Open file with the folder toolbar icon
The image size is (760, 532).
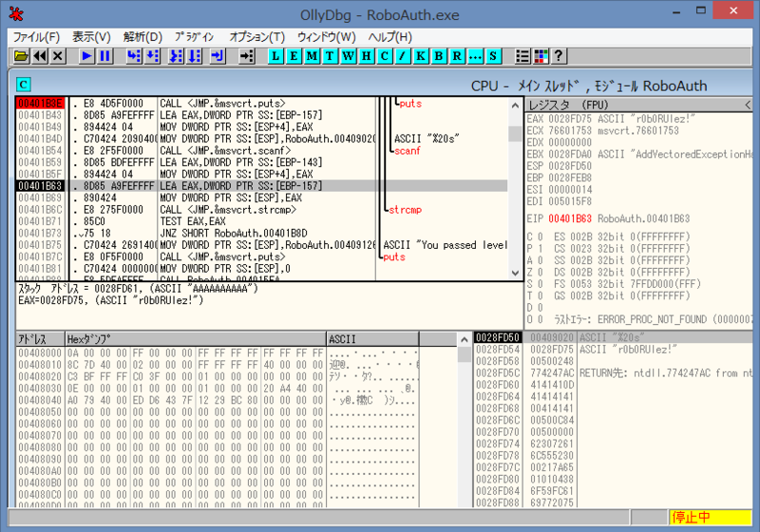(x=21, y=56)
